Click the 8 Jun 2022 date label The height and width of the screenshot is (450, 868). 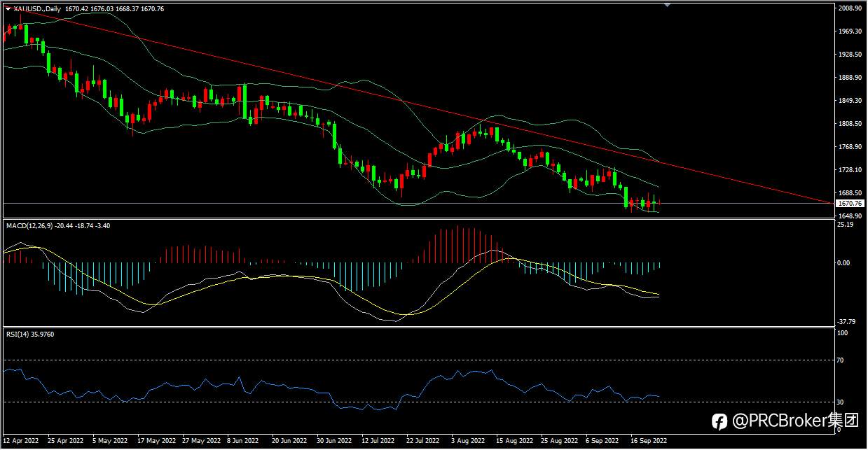(244, 442)
